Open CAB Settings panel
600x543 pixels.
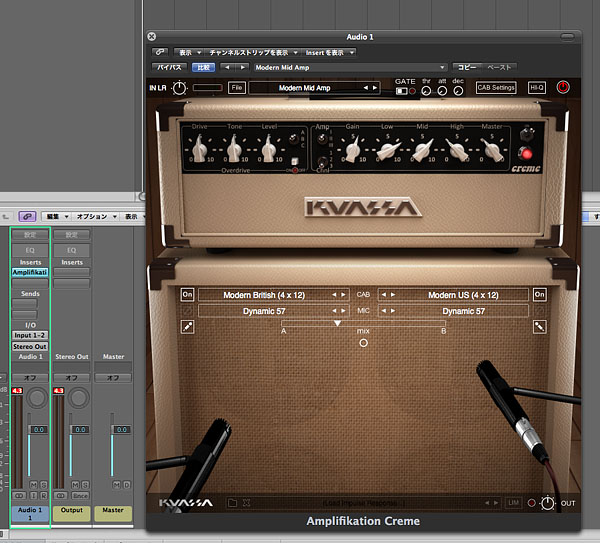tap(496, 88)
